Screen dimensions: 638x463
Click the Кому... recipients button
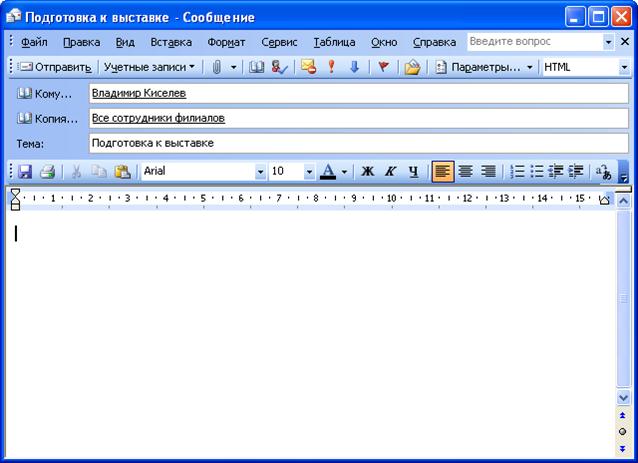(x=44, y=94)
